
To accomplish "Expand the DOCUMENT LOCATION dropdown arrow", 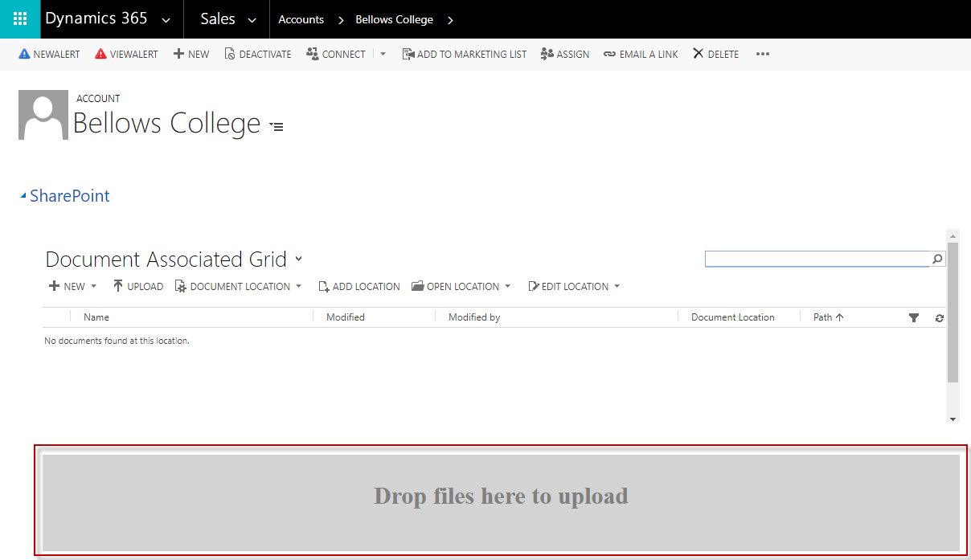I will click(299, 286).
